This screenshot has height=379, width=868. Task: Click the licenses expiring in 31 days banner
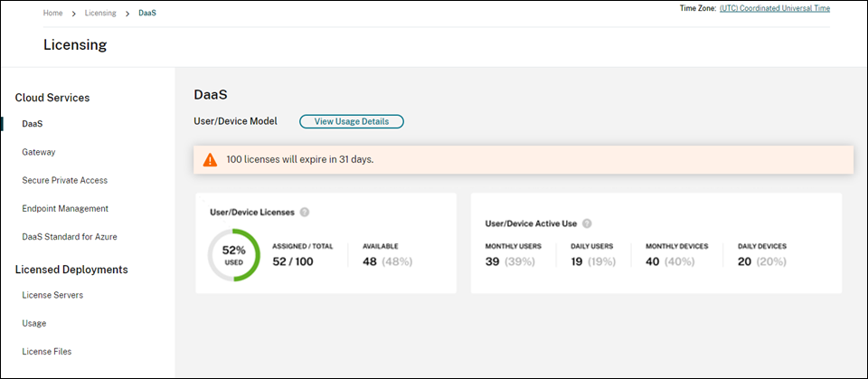point(523,160)
